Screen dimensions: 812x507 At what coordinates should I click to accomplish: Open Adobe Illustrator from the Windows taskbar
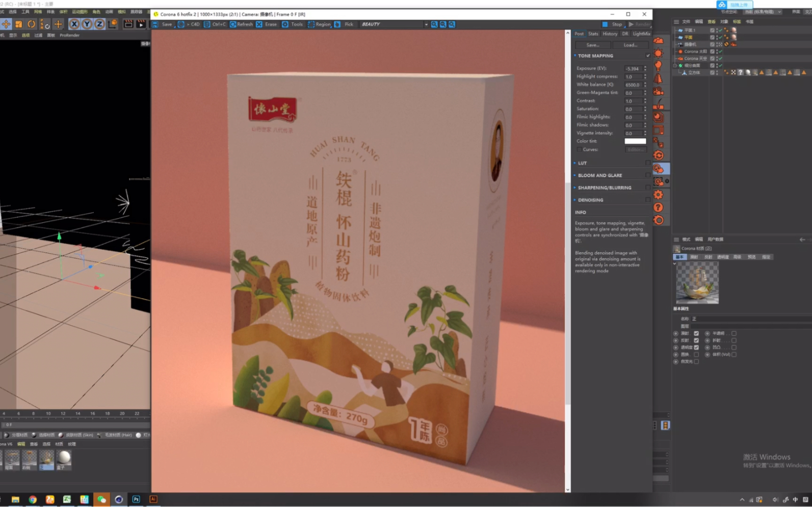(x=153, y=499)
